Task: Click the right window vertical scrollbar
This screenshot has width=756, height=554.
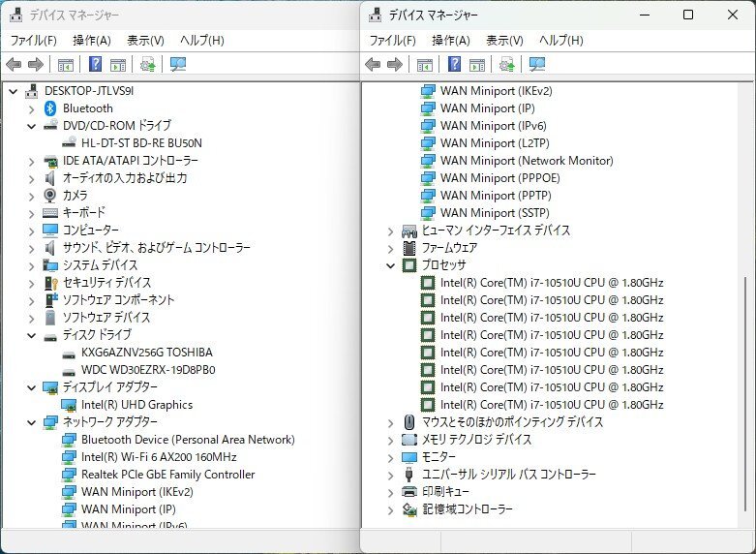Action: click(745, 393)
